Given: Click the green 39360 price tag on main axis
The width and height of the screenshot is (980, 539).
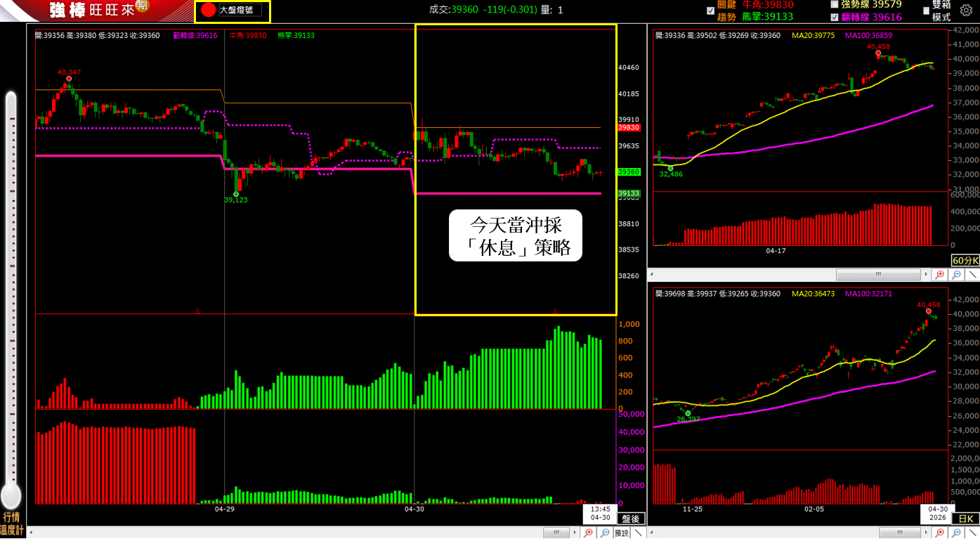Looking at the screenshot, I should tap(628, 171).
